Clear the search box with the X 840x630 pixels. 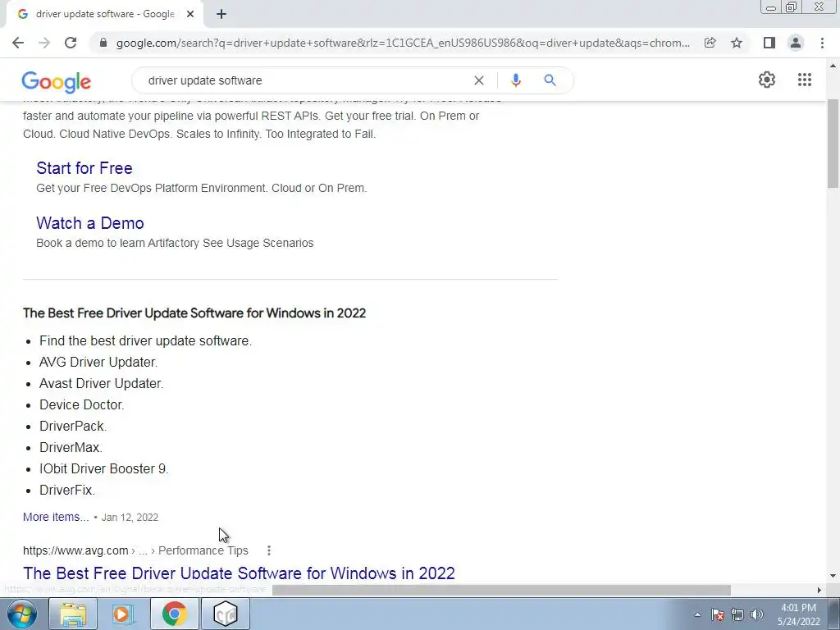[479, 80]
